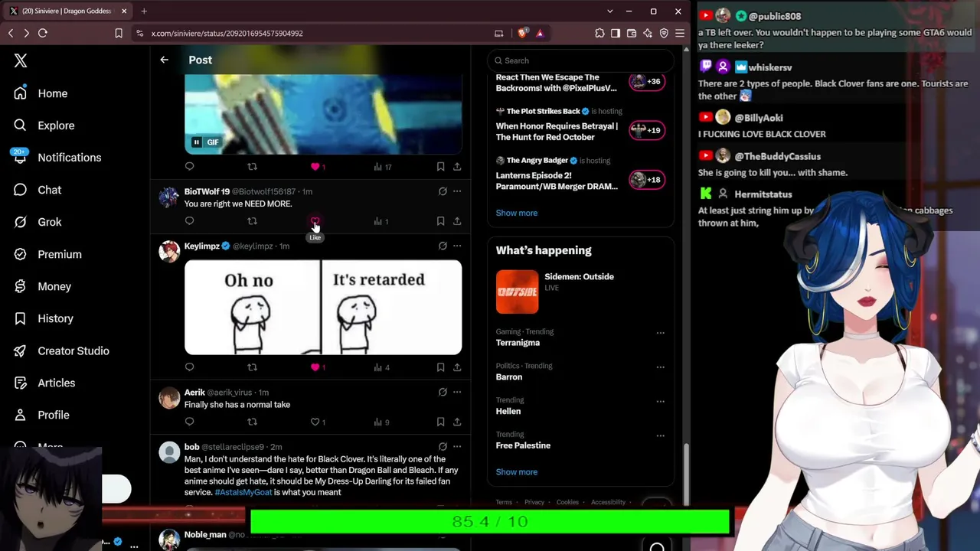The image size is (980, 551).
Task: Toggle the browser sidebar panel
Action: tap(616, 34)
